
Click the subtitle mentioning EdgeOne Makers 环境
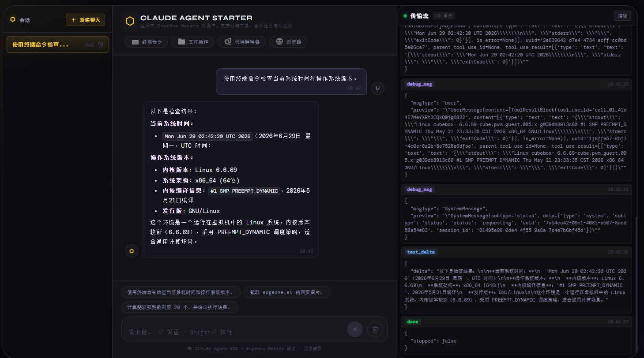(x=216, y=26)
